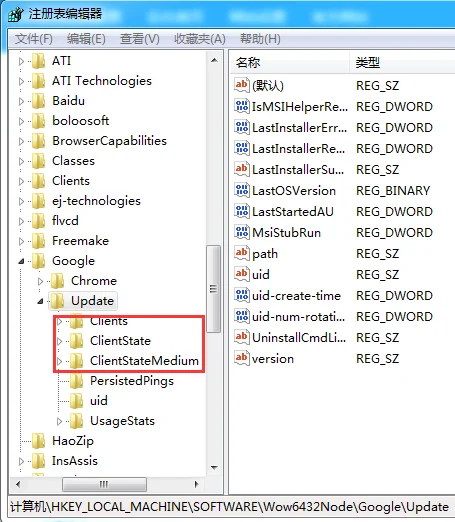Open the 收藏夹(A) menu
Screen dimensions: 455x522
(x=200, y=39)
